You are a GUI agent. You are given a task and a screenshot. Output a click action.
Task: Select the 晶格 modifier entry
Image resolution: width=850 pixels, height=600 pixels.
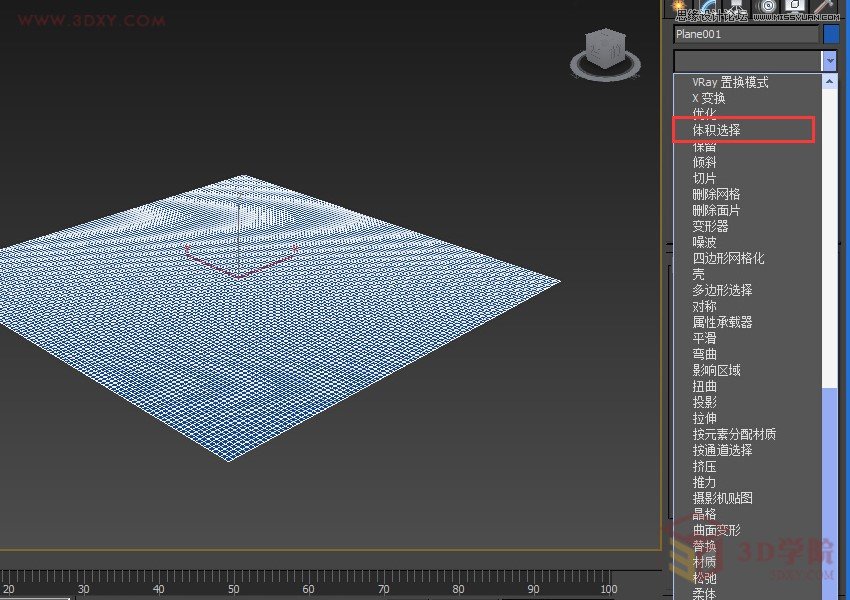pos(704,513)
